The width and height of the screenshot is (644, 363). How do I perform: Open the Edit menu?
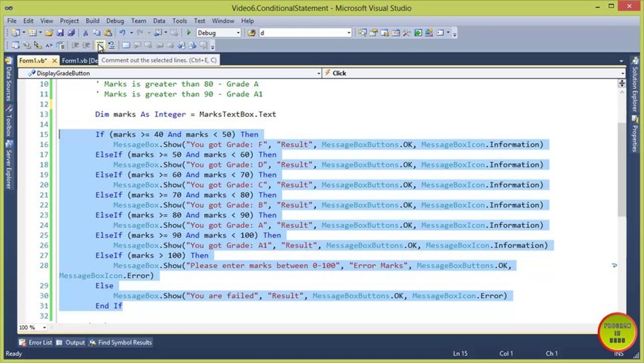point(28,21)
